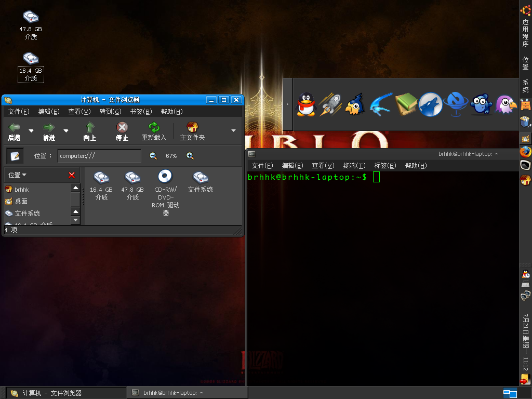Image resolution: width=532 pixels, height=399 pixels.
Task: Switch to 计算机 taskbar window button
Action: click(x=66, y=393)
